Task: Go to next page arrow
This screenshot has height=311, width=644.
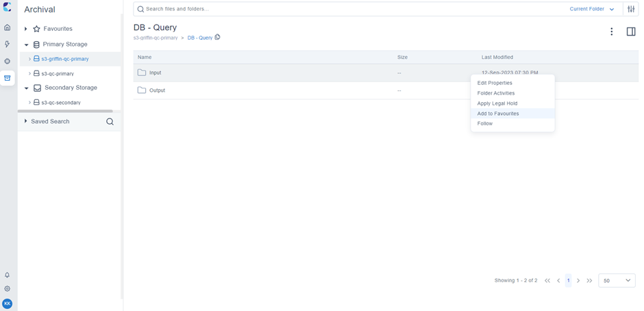Action: pos(578,281)
